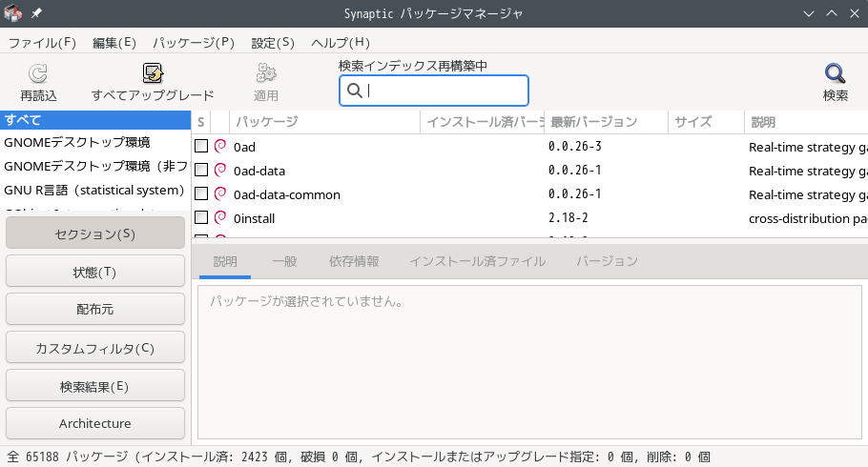Maximize window with the up-chevron button
The width and height of the screenshot is (868, 467).
[x=832, y=13]
